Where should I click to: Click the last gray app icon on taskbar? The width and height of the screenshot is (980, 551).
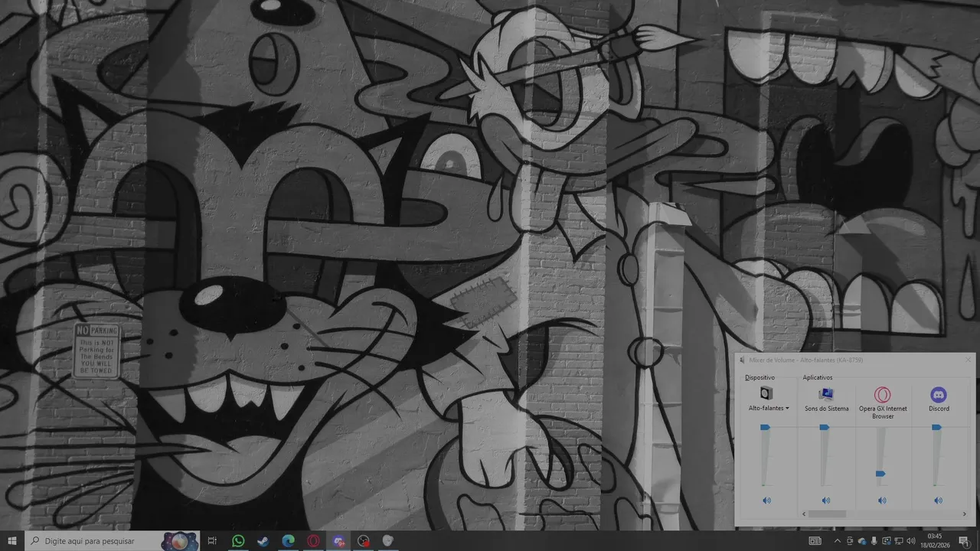[388, 541]
